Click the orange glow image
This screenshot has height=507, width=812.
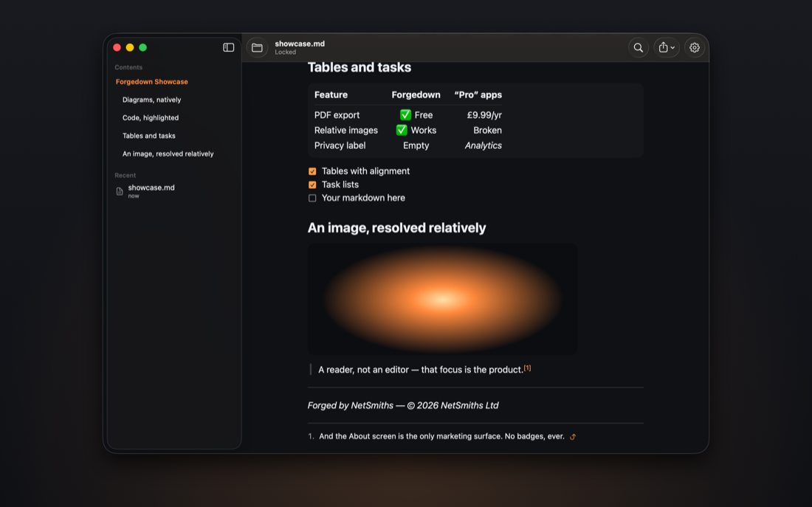tap(442, 300)
